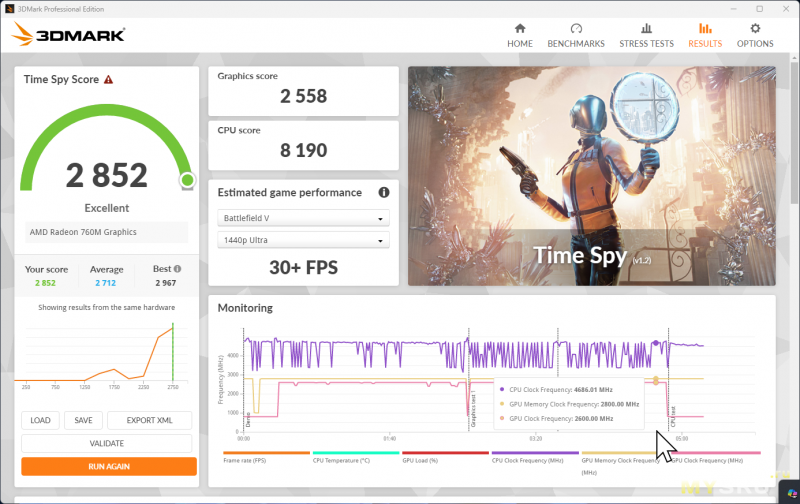Screen dimensions: 800x504
Task: Click EXPORT XML button
Action: [x=149, y=420]
